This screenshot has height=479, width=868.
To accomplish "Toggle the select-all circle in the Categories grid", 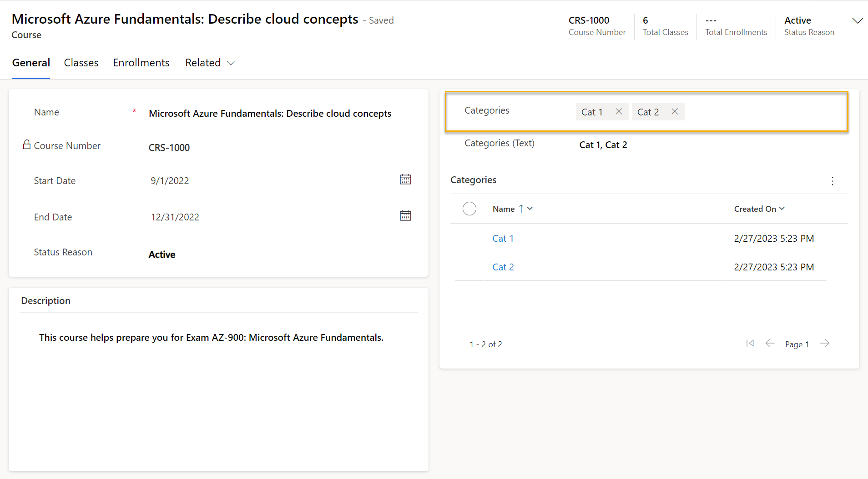I will [469, 209].
